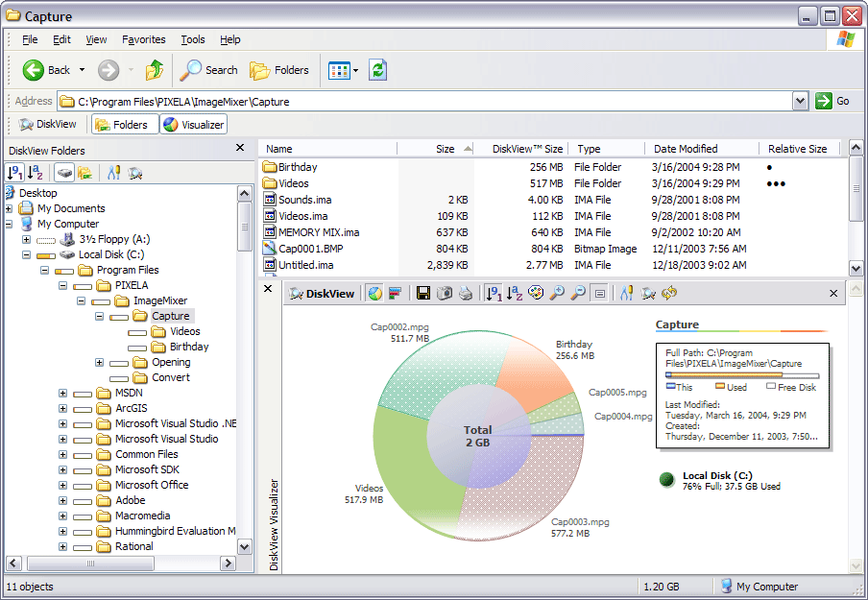Screen dimensions: 868x600
Task: Sort DiskView Folders tree by size
Action: click(x=14, y=173)
